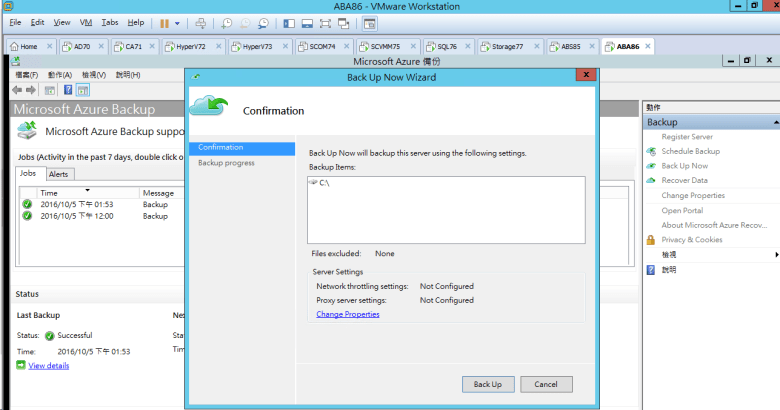780x410 pixels.
Task: Switch to the SQL76 tab
Action: (439, 46)
